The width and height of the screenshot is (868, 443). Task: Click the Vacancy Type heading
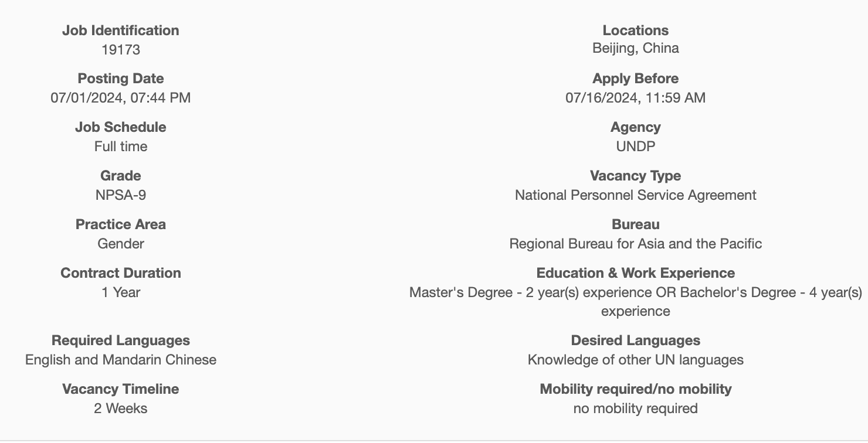pos(636,176)
